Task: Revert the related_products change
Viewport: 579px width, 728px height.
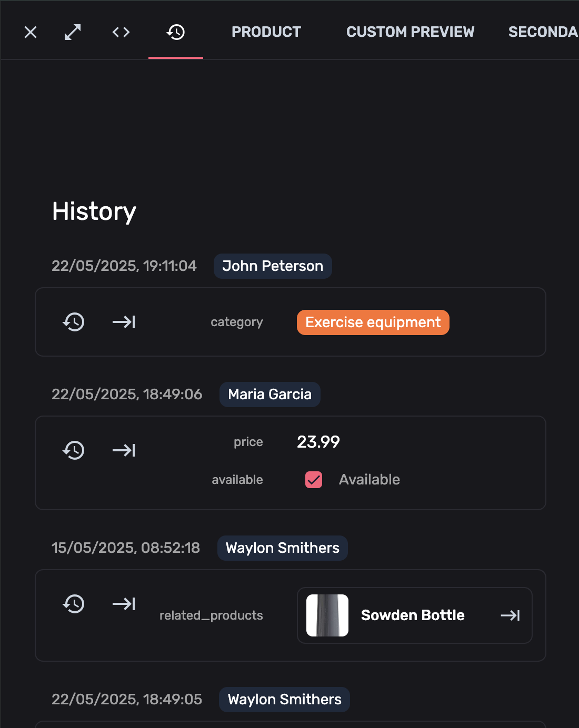Action: (x=74, y=604)
